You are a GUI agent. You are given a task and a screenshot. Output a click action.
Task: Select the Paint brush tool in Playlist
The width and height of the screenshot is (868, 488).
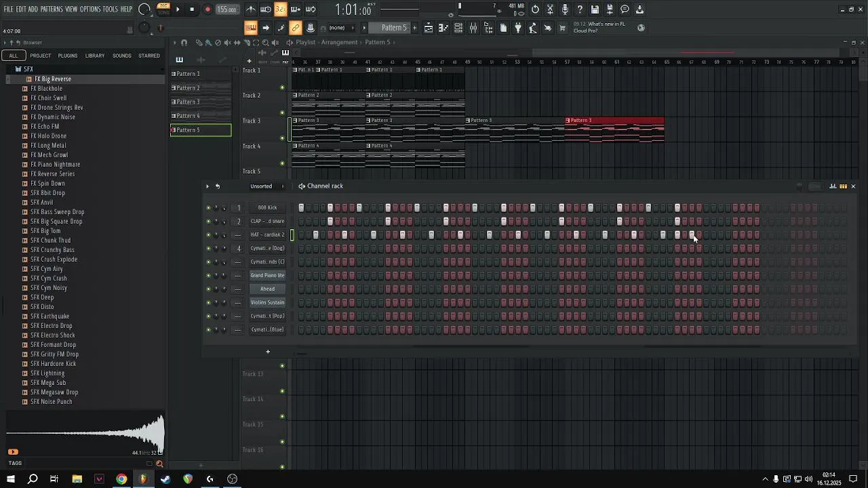208,43
